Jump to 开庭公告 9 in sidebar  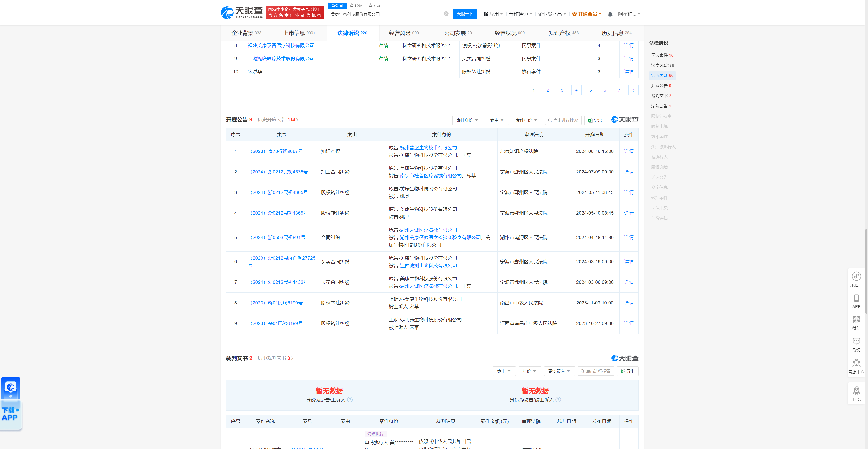661,86
